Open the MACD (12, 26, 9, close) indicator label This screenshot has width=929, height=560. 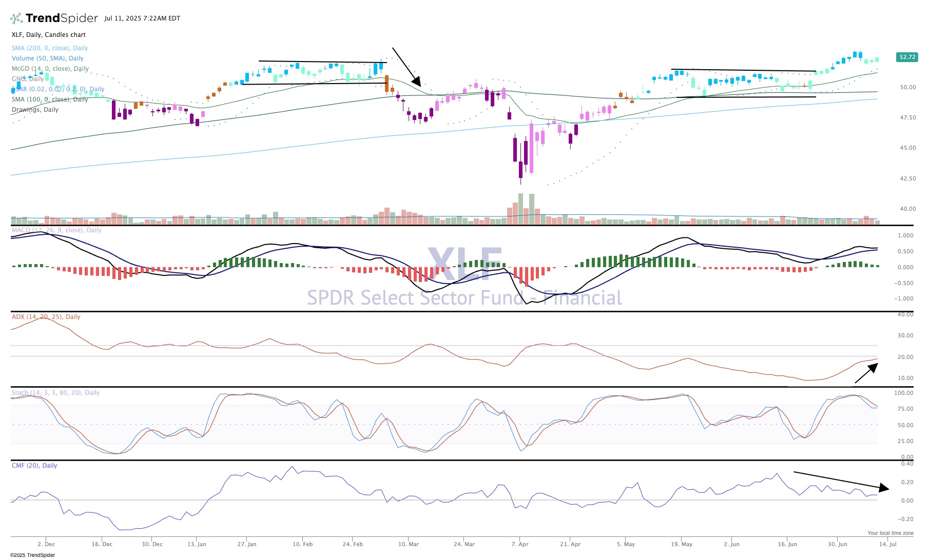pyautogui.click(x=56, y=230)
